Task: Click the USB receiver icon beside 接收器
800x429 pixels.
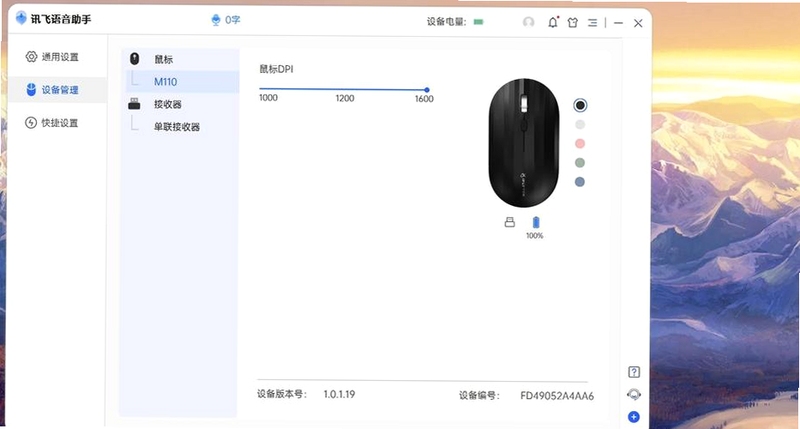Action: coord(134,104)
